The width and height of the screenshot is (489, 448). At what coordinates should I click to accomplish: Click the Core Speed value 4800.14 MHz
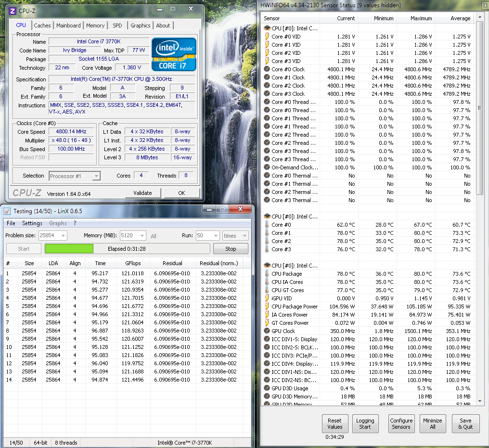click(71, 131)
